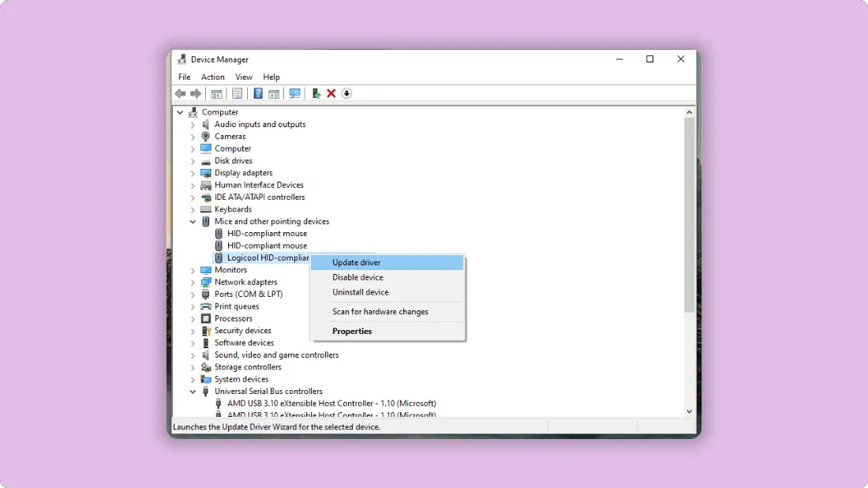The width and height of the screenshot is (868, 488).
Task: Toggle the Show/Hide Action Pane toolbar icon
Action: 274,94
